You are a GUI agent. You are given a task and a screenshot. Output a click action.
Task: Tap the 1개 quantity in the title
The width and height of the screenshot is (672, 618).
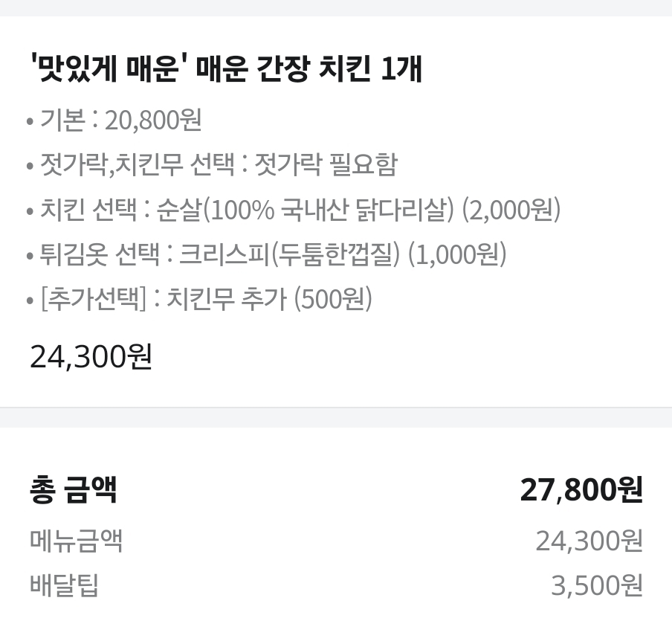(401, 69)
